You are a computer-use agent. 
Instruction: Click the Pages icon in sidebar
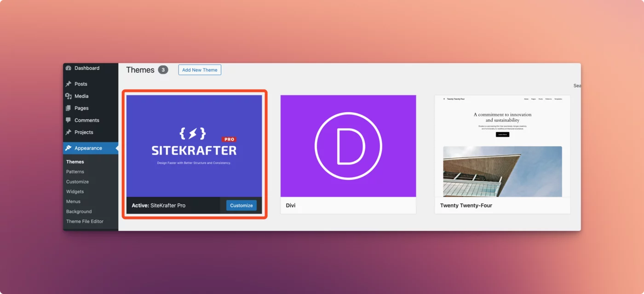[x=69, y=108]
